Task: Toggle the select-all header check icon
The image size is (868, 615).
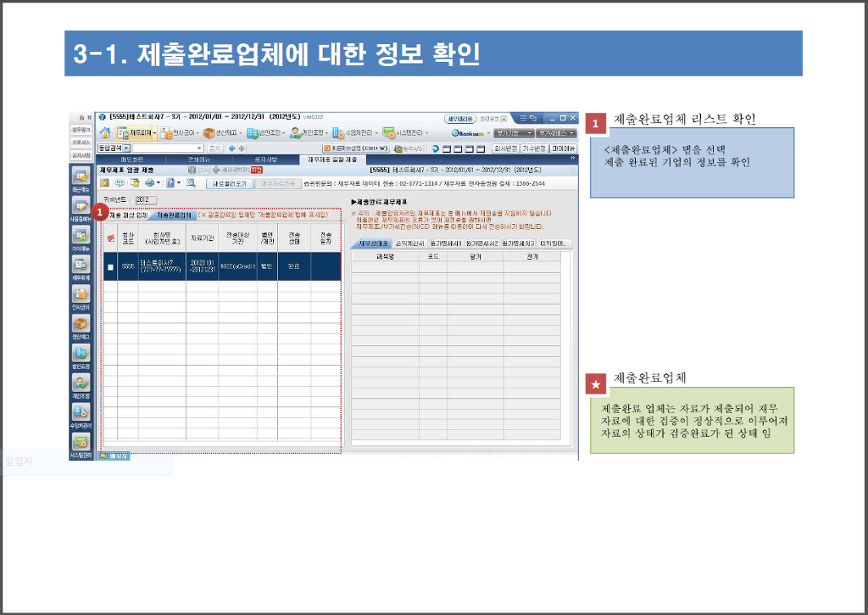Action: pyautogui.click(x=110, y=238)
